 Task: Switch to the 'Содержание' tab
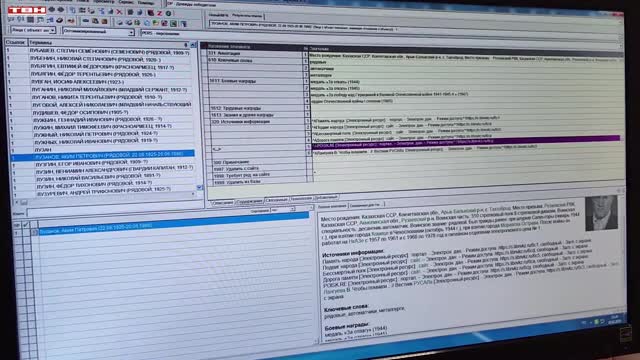point(249,202)
